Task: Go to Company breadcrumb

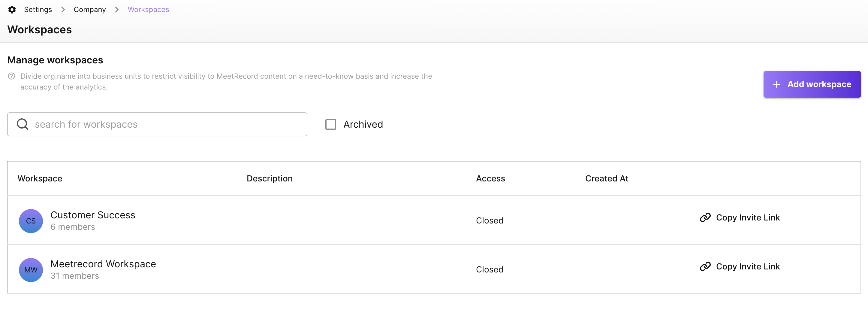Action: point(90,9)
